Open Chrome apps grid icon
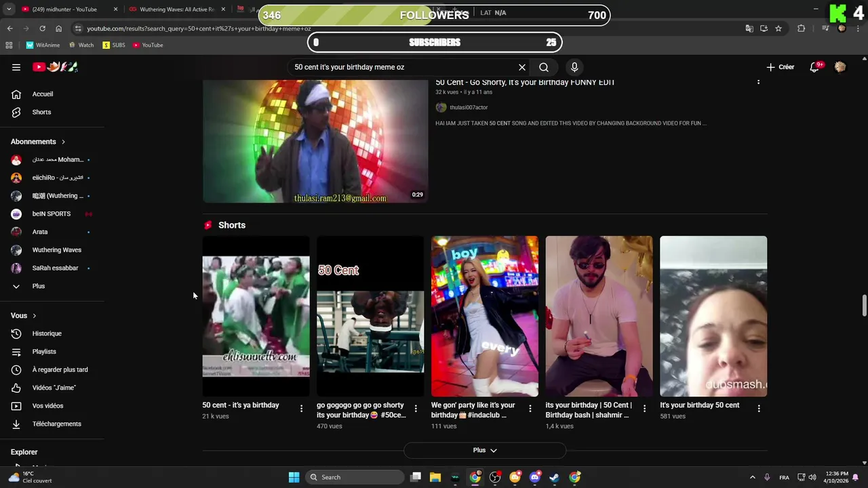The height and width of the screenshot is (488, 868). [x=9, y=45]
